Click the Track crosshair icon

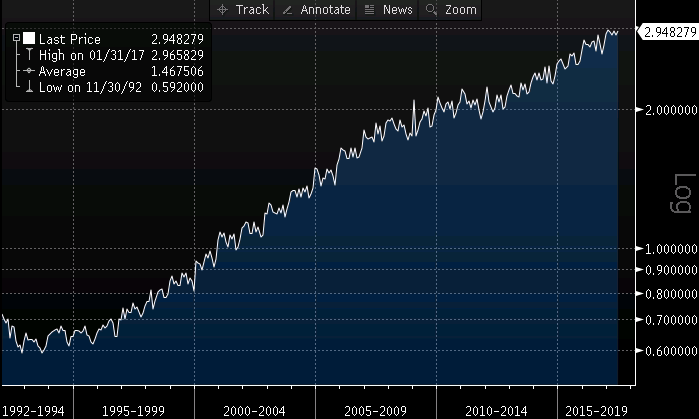coord(222,9)
